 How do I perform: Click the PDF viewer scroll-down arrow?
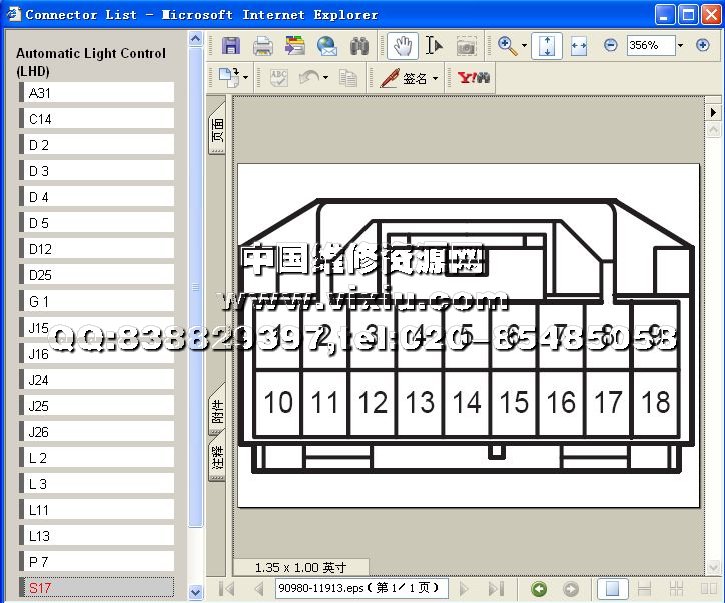[x=713, y=566]
